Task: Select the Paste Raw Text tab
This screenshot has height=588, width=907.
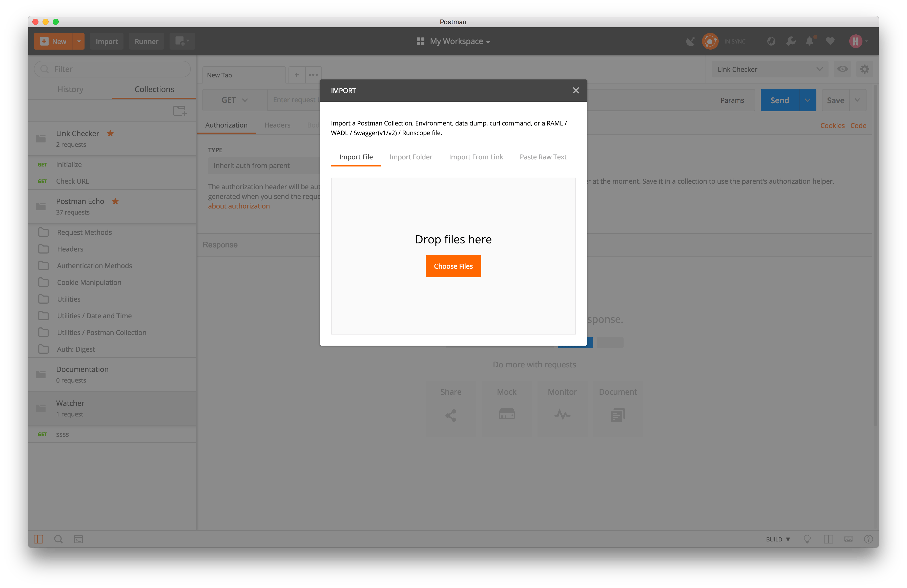Action: [543, 157]
